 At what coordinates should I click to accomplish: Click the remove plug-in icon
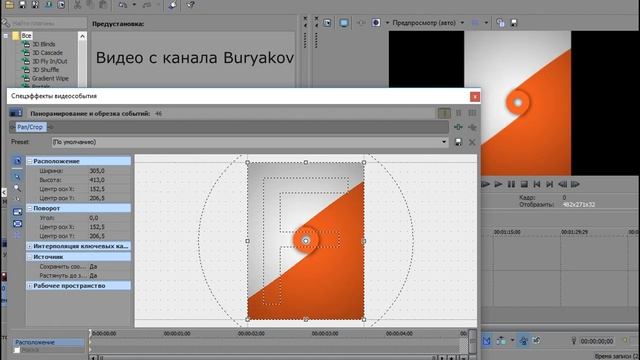[x=472, y=127]
